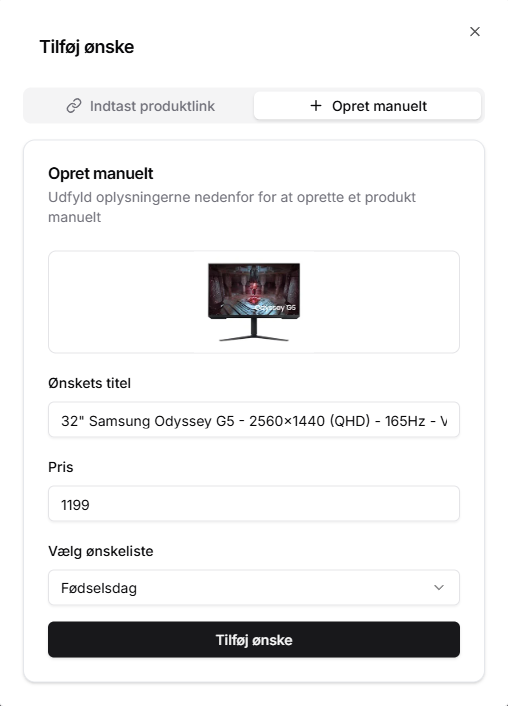Screen dimensions: 508x706
Task: Click the plus icon beside Opret manuelt
Action: pyautogui.click(x=316, y=106)
